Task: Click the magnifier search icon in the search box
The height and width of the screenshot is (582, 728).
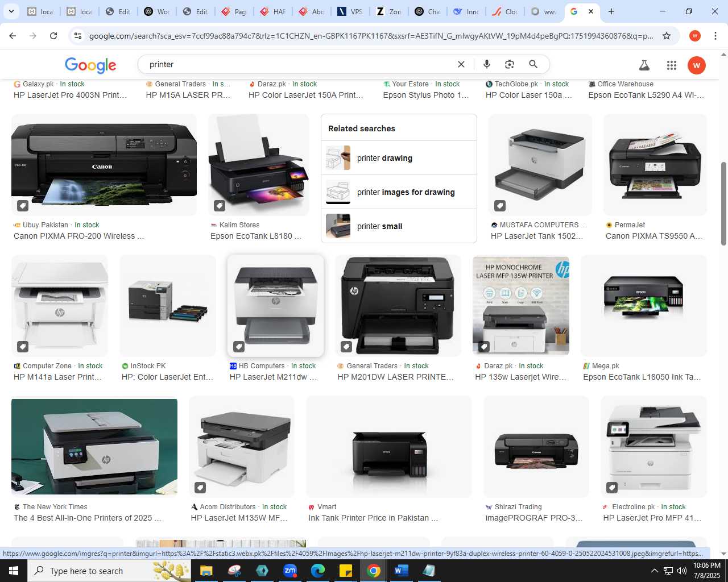Action: [x=533, y=64]
